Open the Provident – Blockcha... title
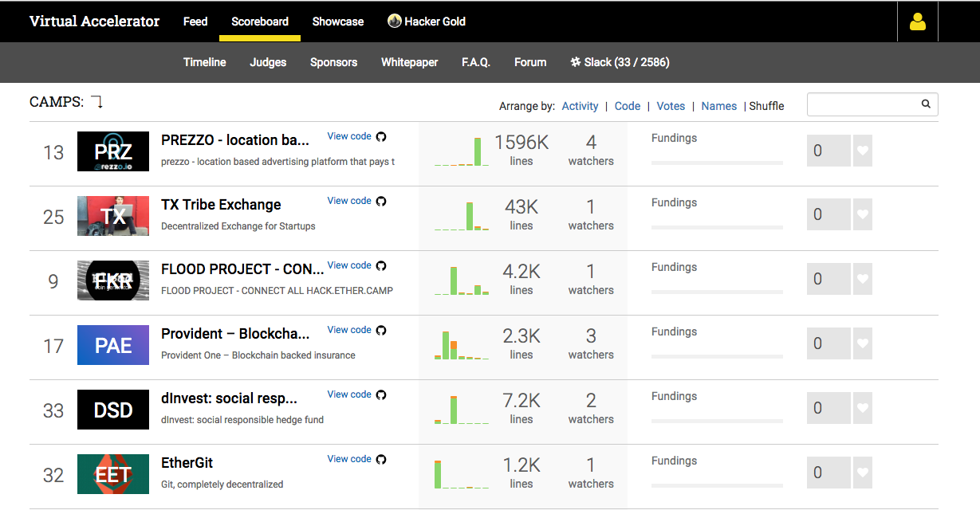The image size is (980, 510). (x=235, y=334)
